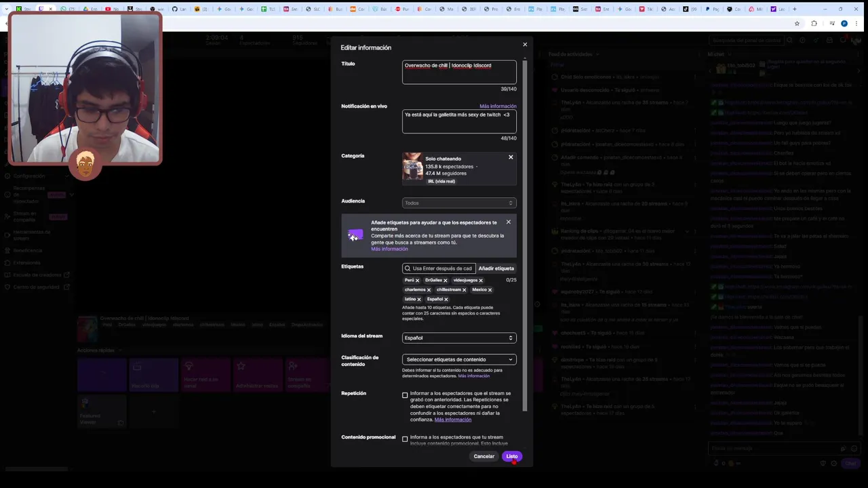This screenshot has height=488, width=868.
Task: Open the browser extensions menu
Action: click(814, 23)
